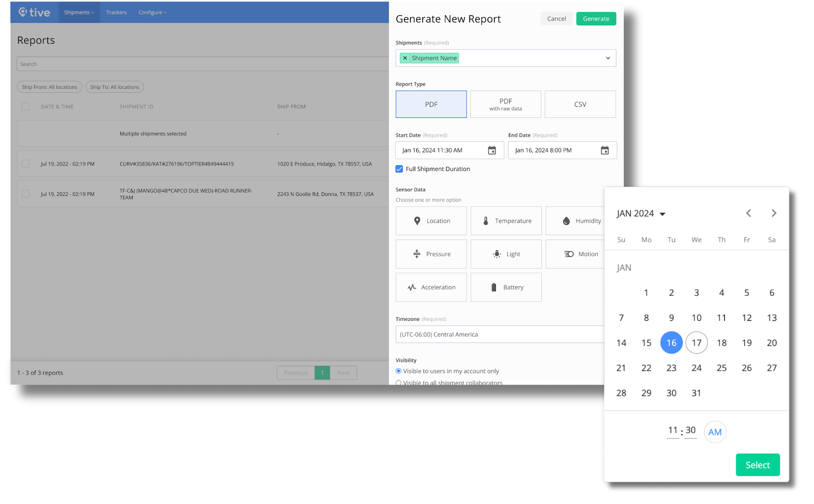This screenshot has width=814, height=504.
Task: Click the Generate button
Action: pos(596,18)
